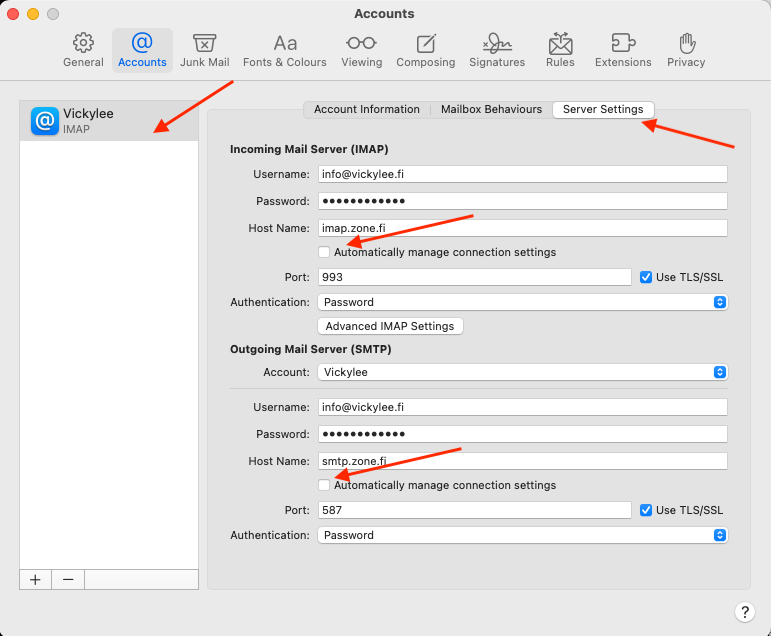Switch to the Account Information tab
The height and width of the screenshot is (636, 771).
tap(366, 110)
